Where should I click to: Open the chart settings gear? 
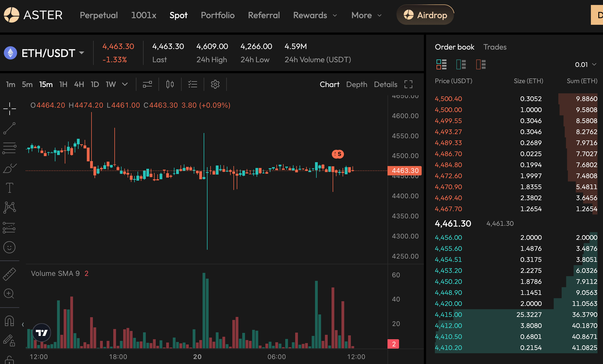(x=215, y=84)
